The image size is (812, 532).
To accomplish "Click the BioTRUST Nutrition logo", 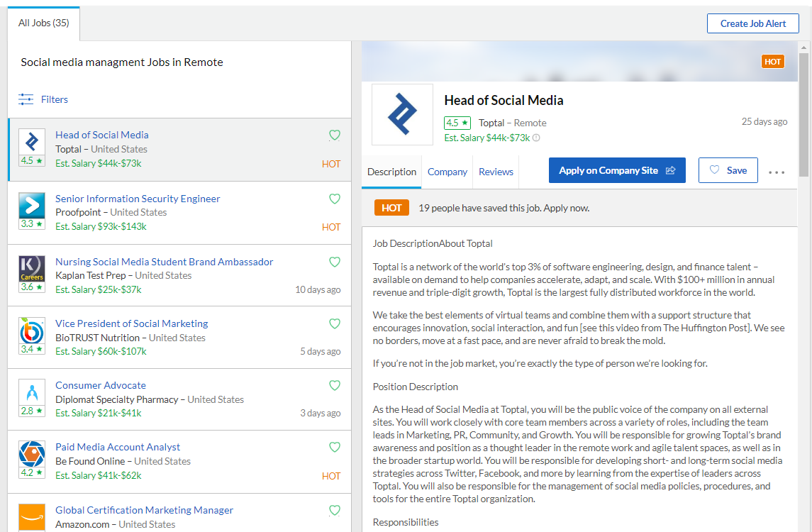I will pos(32,331).
